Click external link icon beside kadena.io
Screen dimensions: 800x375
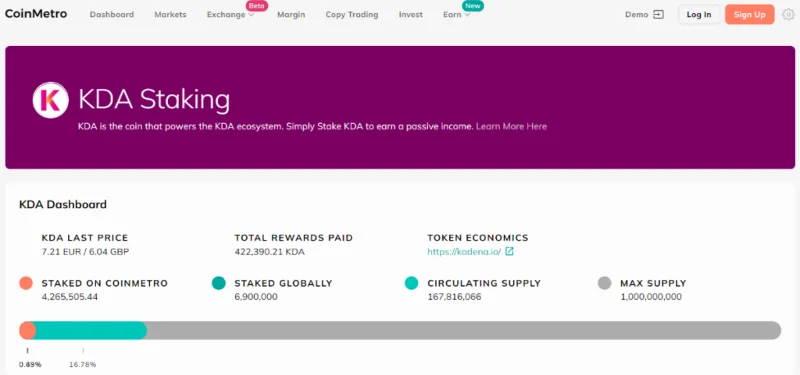pos(509,252)
